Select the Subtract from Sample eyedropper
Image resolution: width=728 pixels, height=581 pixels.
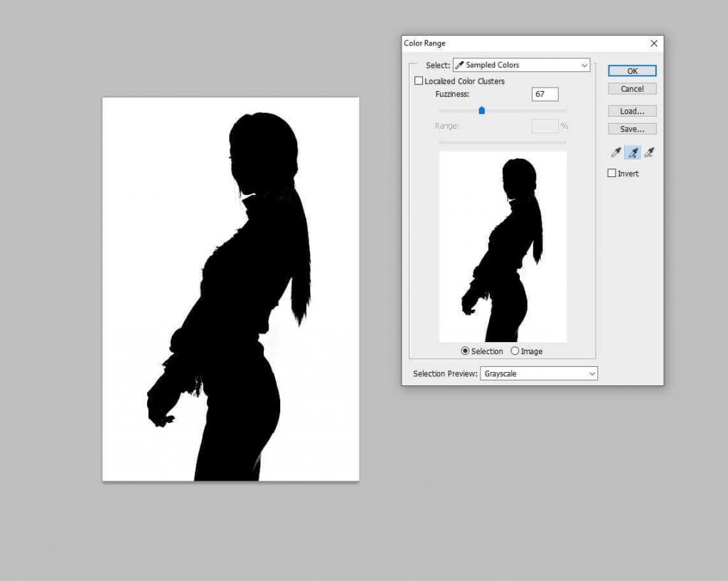(648, 152)
